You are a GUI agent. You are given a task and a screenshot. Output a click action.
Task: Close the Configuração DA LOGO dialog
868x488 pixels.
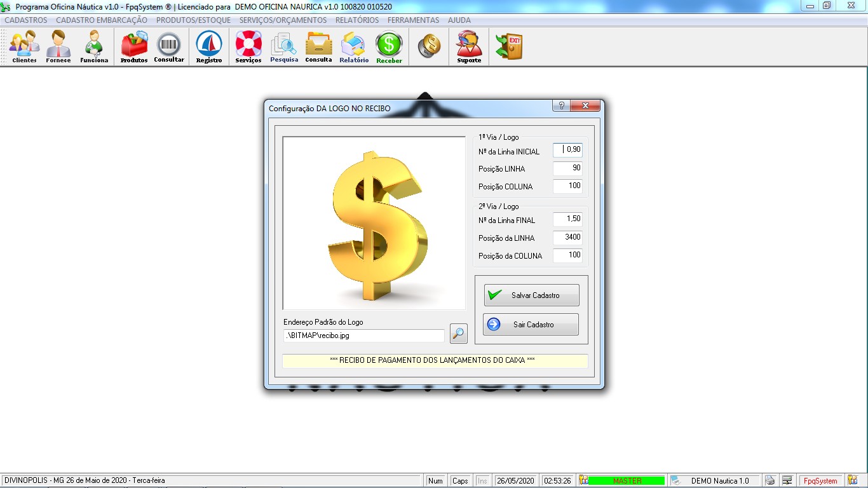click(x=585, y=105)
